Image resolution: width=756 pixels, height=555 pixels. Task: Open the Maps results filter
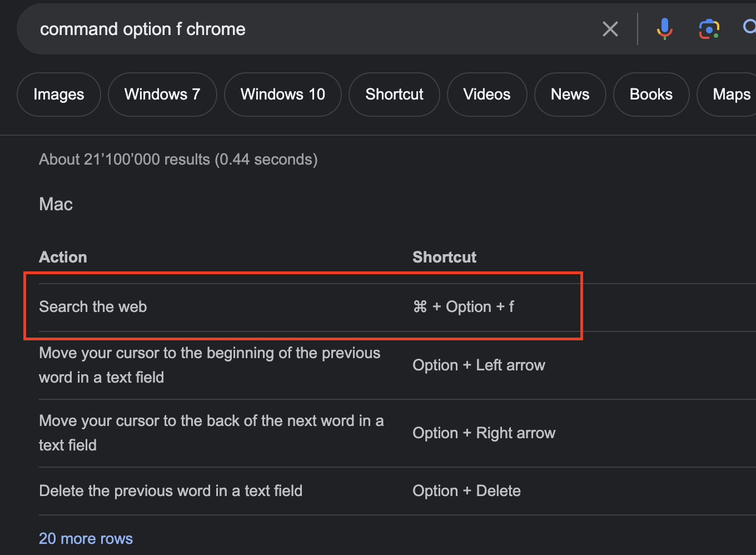(x=732, y=94)
